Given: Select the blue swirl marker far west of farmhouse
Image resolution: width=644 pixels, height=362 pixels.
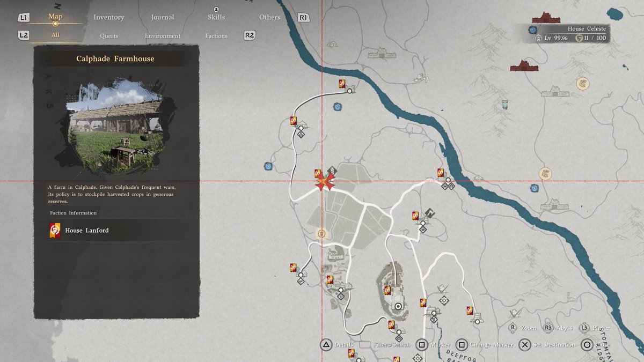Looking at the screenshot, I should point(268,166).
